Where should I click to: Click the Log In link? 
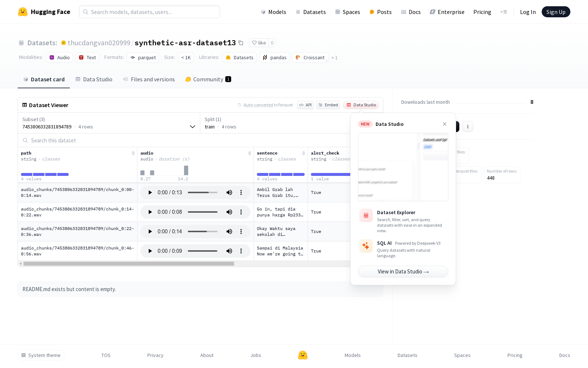(x=528, y=12)
